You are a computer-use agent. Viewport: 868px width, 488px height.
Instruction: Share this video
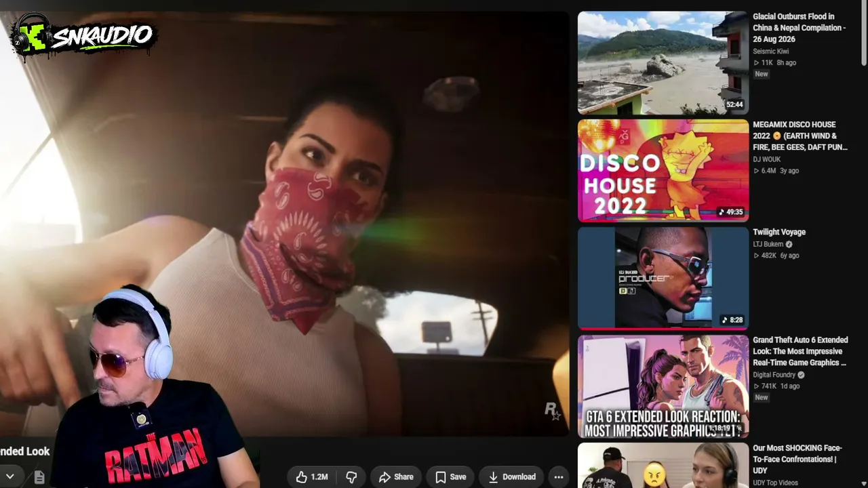(396, 476)
